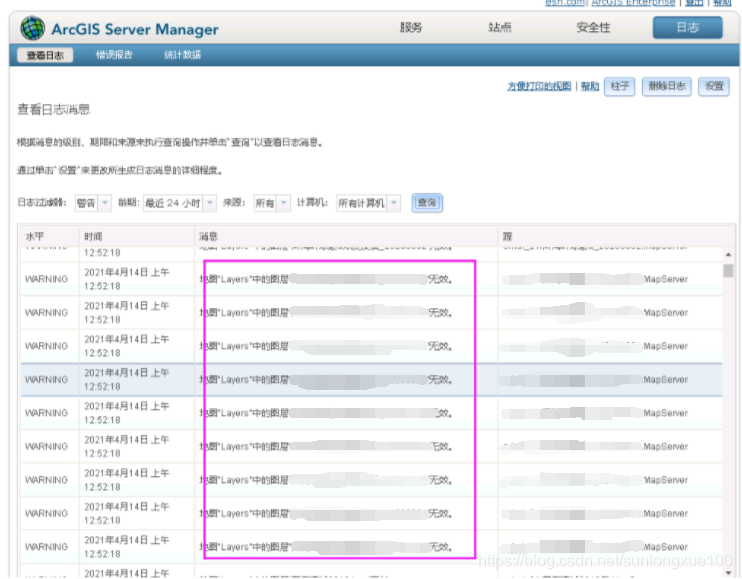This screenshot has width=742, height=579.
Task: Click the 查询 query button
Action: tap(427, 202)
